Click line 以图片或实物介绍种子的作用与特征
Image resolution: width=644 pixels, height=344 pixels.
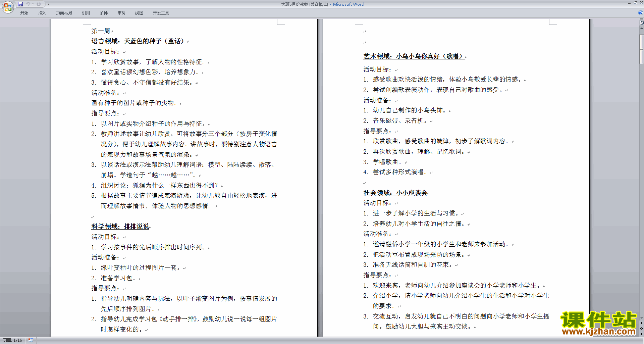pyautogui.click(x=153, y=124)
